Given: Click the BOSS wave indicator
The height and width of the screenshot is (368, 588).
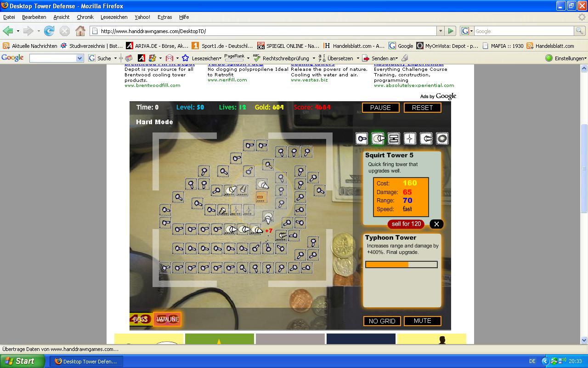Looking at the screenshot, I should [x=141, y=319].
